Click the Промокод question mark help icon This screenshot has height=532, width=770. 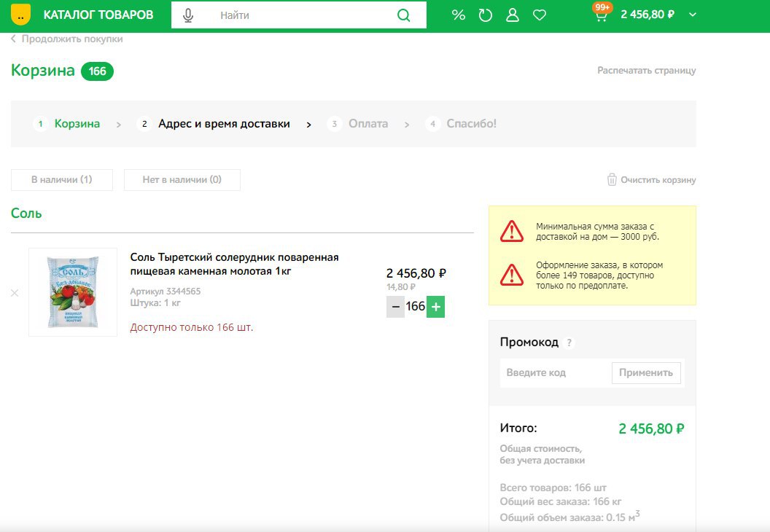(x=569, y=343)
